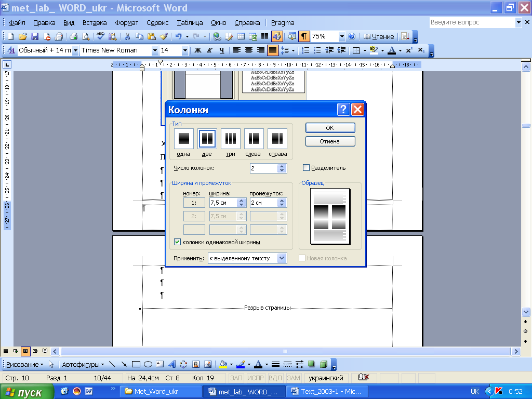Click the highlight color marker icon
532x399 pixels.
tap(374, 50)
